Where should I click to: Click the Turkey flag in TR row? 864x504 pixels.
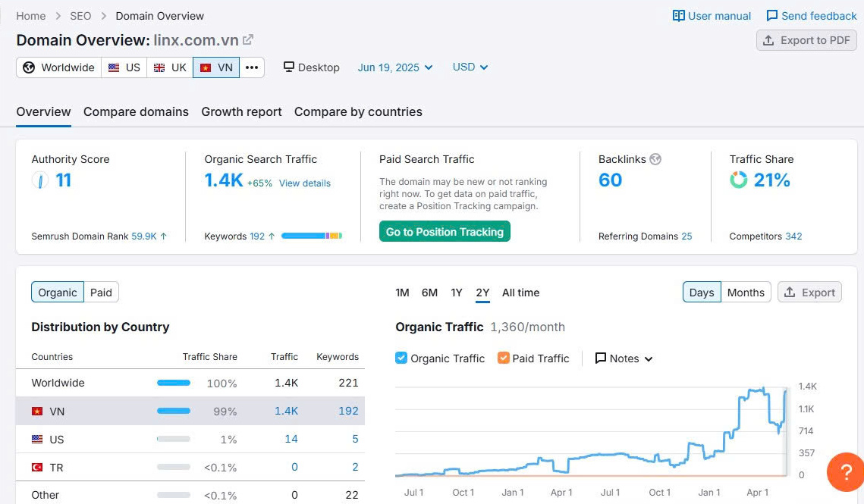click(x=37, y=467)
